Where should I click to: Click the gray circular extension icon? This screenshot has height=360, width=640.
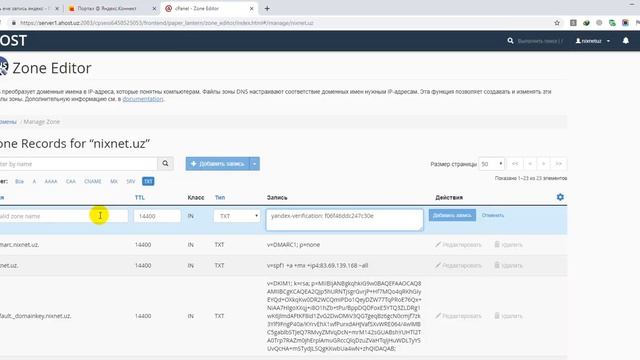click(x=599, y=23)
